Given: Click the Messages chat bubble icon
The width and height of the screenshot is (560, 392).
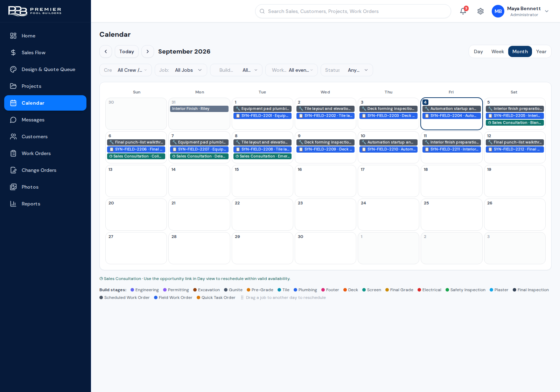Looking at the screenshot, I should coord(13,120).
